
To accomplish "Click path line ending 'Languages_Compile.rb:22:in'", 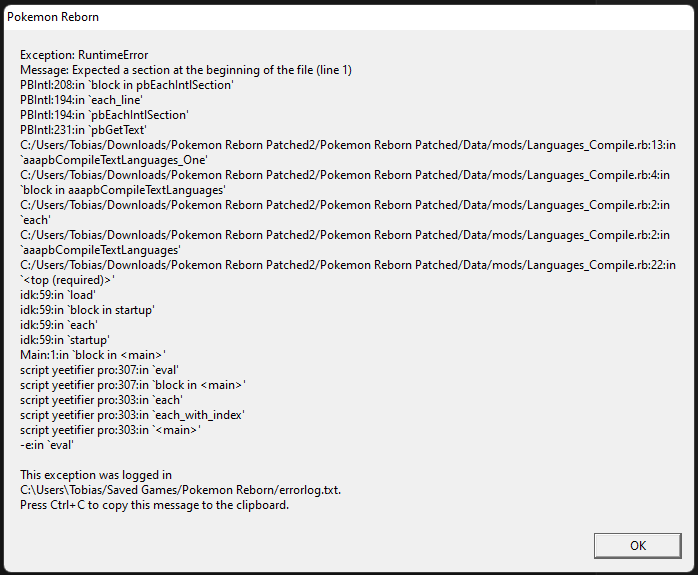I will point(348,265).
